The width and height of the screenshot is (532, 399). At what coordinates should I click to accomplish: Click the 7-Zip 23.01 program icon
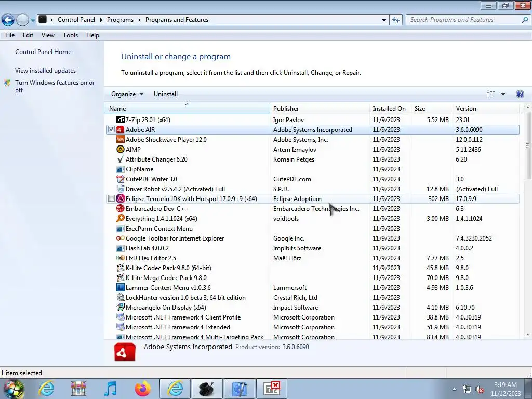pos(120,120)
